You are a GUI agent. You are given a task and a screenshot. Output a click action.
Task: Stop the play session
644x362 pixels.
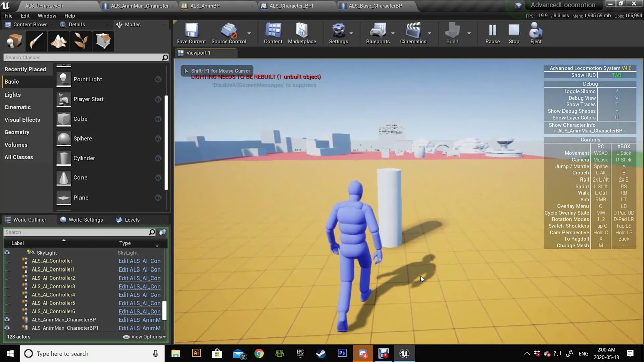tap(514, 34)
